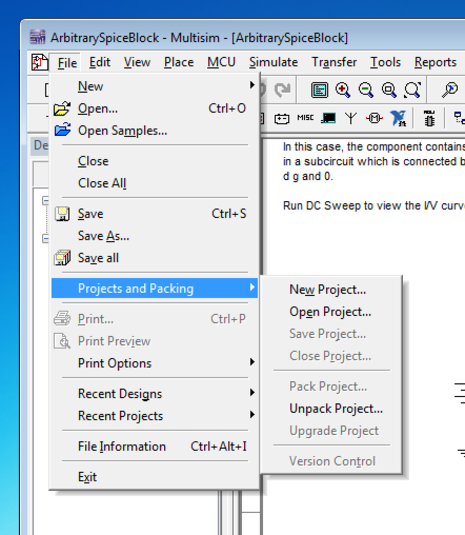The image size is (465, 535).
Task: Open the MCU menu
Action: 221,62
